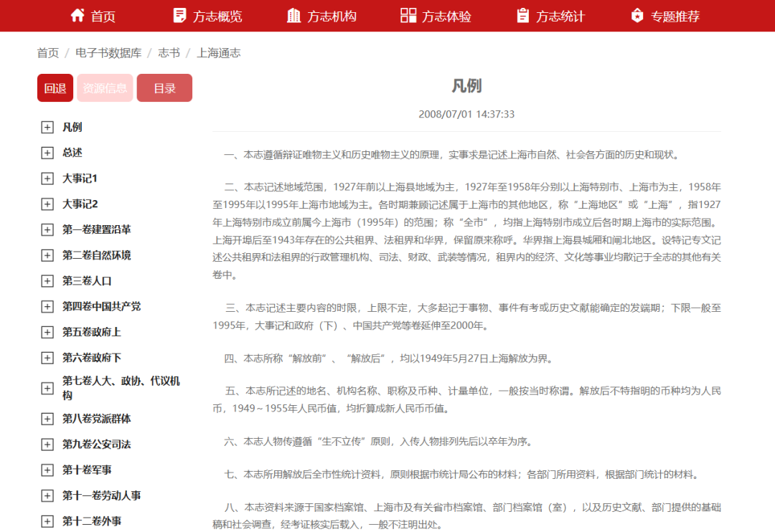Click the building icon beside 方志机构

click(294, 15)
